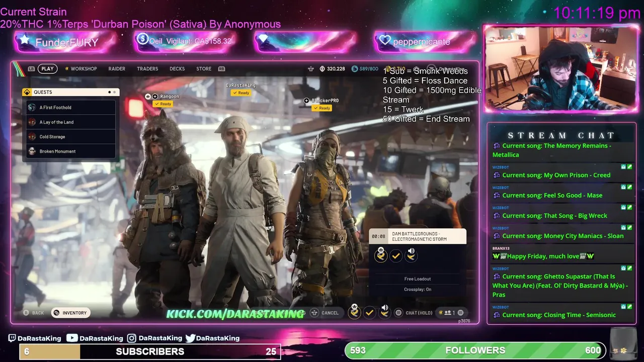Click the A Lay of the Land quest icon
Viewport: 644px width, 362px height.
pos(32,122)
